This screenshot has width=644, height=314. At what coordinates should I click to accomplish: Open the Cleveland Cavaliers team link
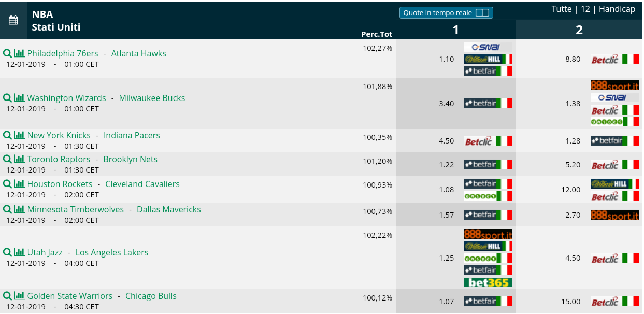tap(142, 184)
